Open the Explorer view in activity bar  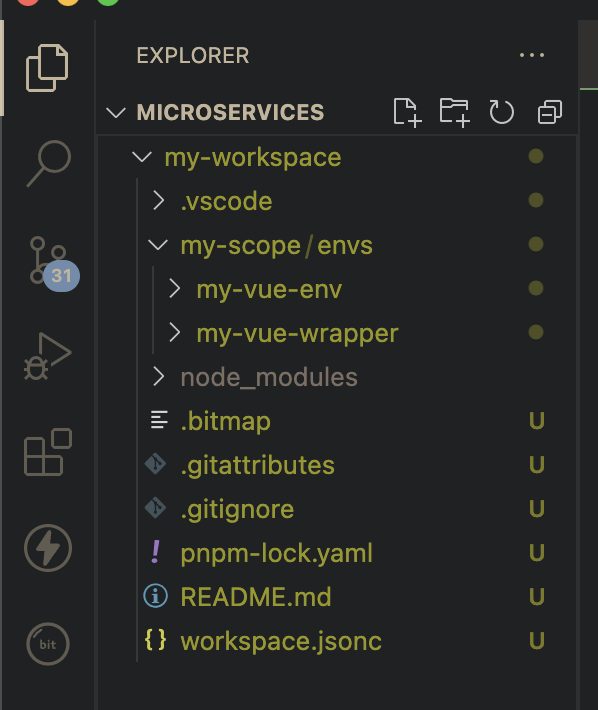coord(47,68)
